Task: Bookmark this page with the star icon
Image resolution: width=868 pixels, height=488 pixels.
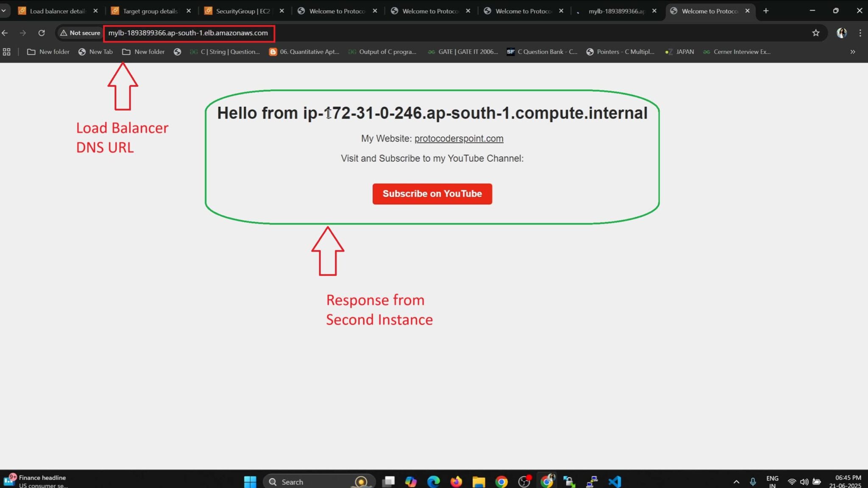Action: point(815,33)
